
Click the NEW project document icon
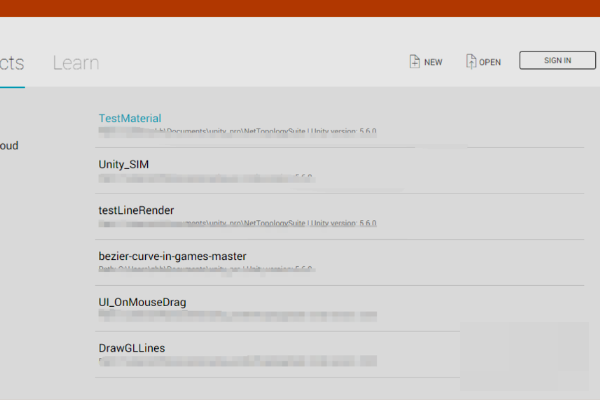[414, 61]
